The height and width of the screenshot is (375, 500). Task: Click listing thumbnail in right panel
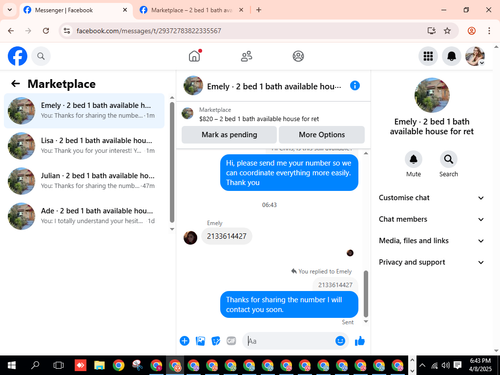432,95
